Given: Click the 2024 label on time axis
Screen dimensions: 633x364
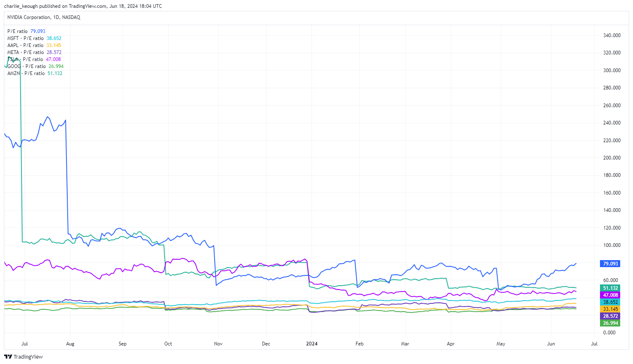Looking at the screenshot, I should pyautogui.click(x=312, y=344).
